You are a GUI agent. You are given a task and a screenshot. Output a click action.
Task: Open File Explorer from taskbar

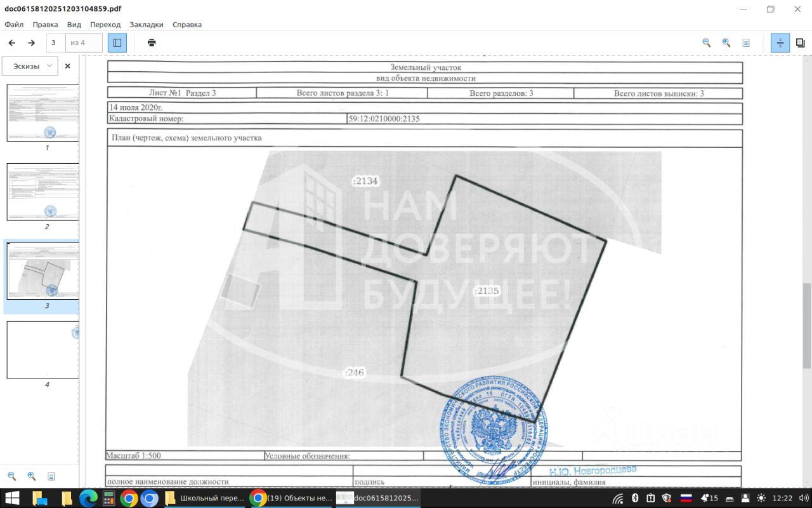39,498
